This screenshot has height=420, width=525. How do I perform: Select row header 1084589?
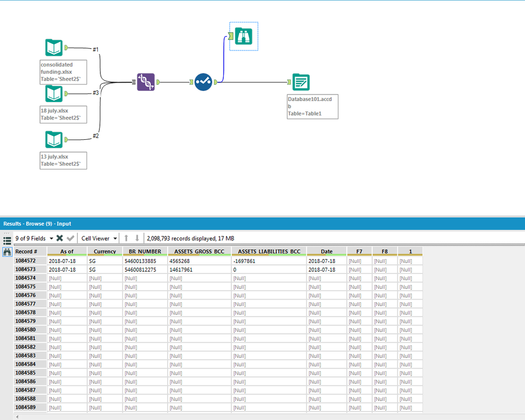pyautogui.click(x=29, y=407)
